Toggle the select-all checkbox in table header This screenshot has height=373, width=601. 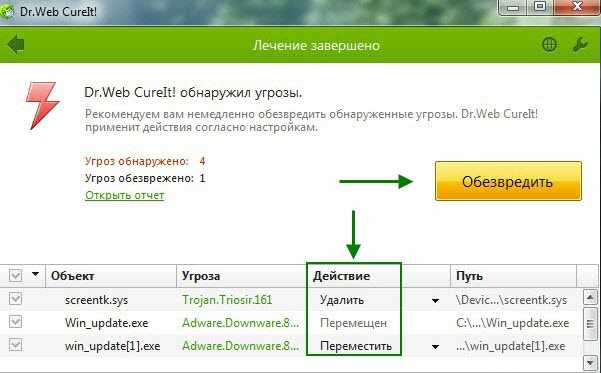pyautogui.click(x=15, y=275)
